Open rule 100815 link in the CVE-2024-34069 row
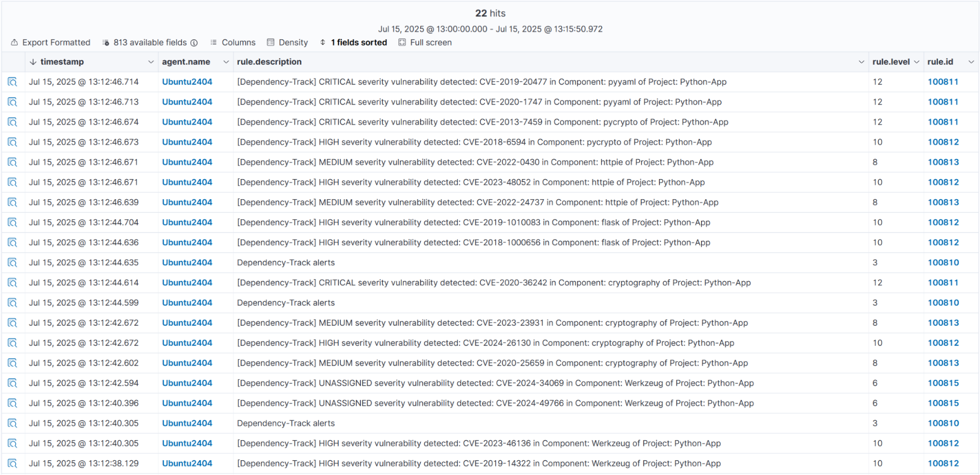Screen dimensions: 980x475 pyautogui.click(x=943, y=384)
